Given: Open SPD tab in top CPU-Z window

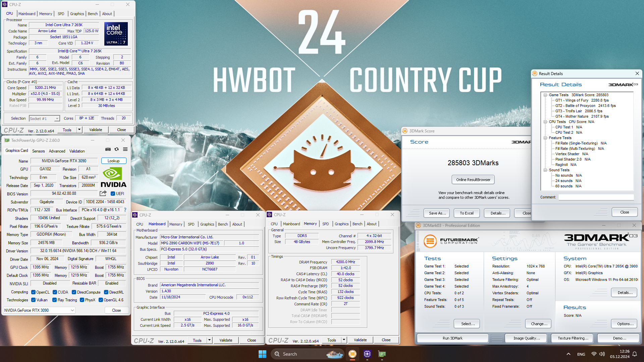Looking at the screenshot, I should coord(61,14).
